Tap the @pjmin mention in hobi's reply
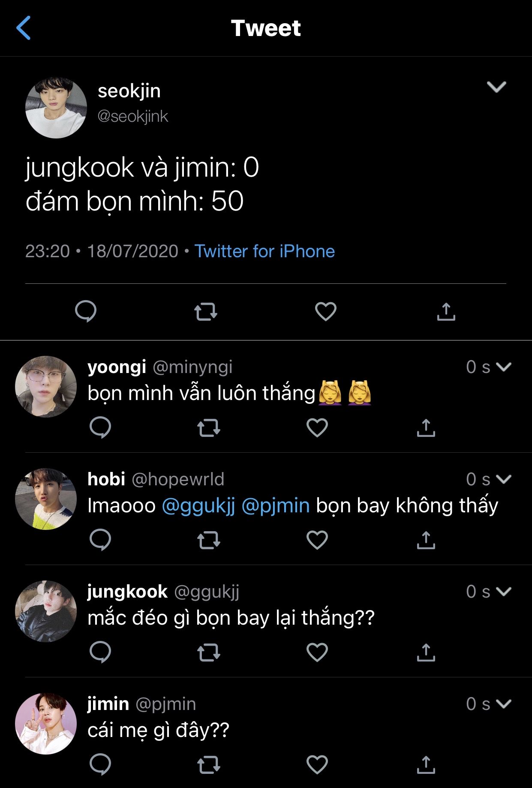Image resolution: width=532 pixels, height=788 pixels. click(276, 506)
